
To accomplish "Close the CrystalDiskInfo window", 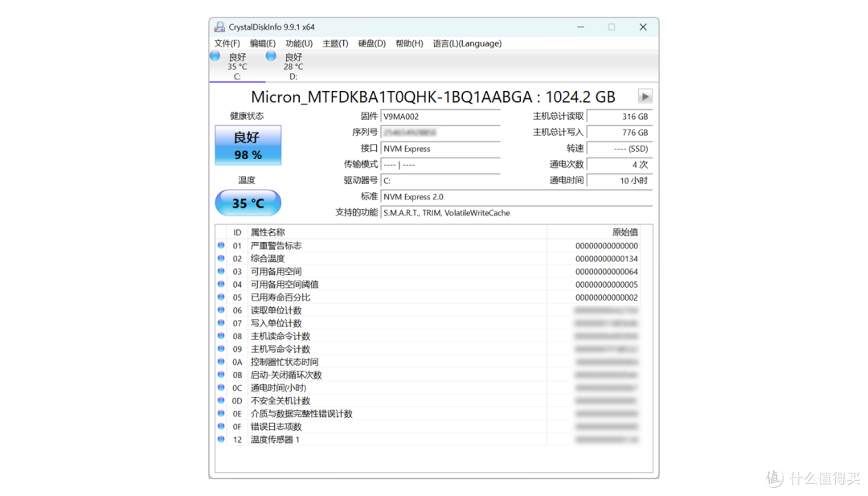I will 643,27.
